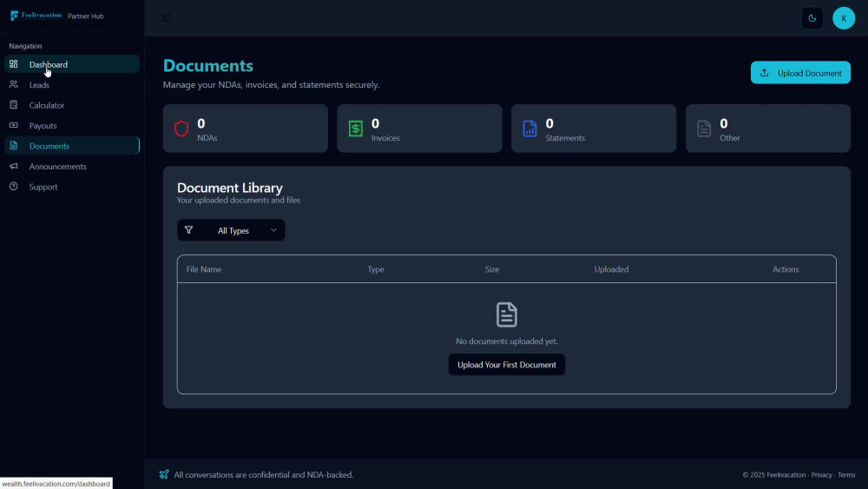Click the File Name column header

[x=204, y=269]
